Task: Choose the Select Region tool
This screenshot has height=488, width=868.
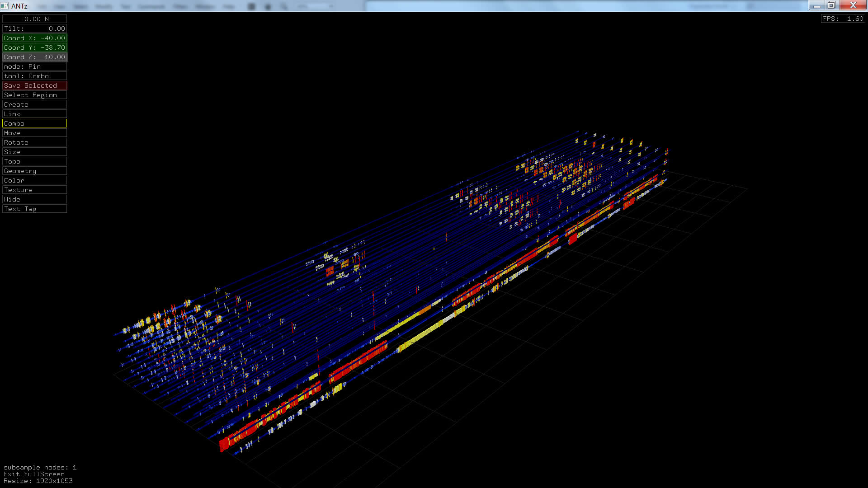Action: [x=35, y=95]
